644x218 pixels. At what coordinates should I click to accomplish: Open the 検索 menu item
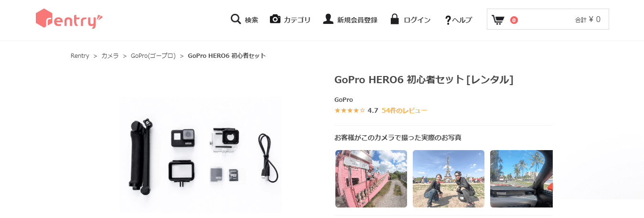click(x=251, y=20)
